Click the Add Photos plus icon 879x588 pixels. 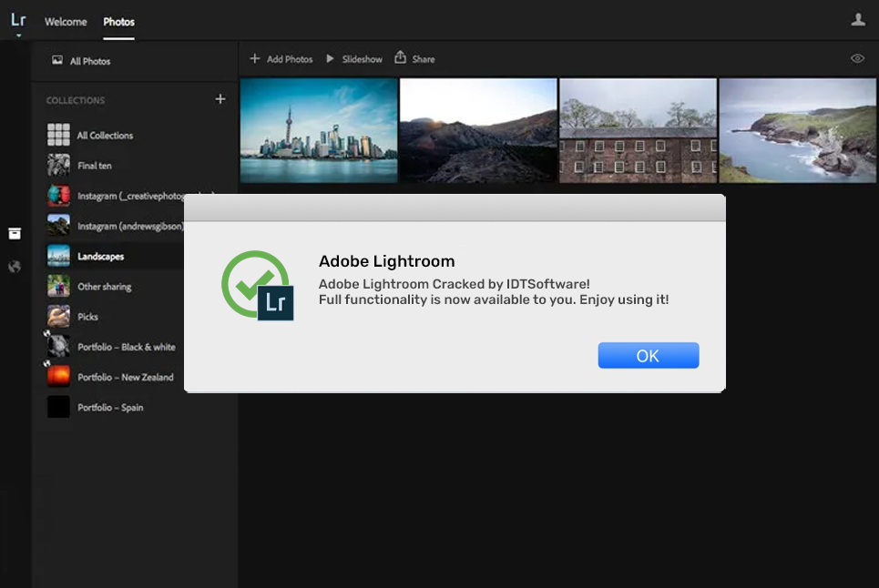254,58
